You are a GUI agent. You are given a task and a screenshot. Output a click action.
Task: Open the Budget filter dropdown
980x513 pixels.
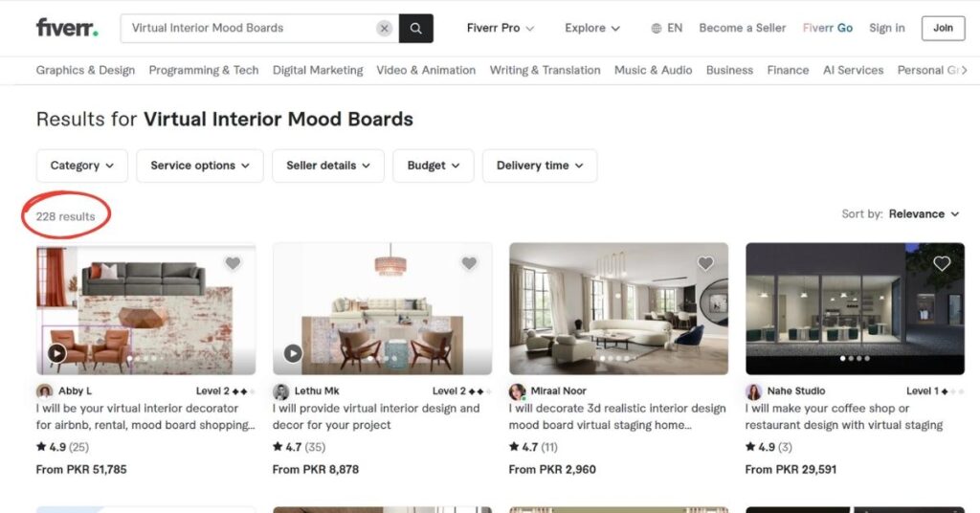click(x=434, y=166)
